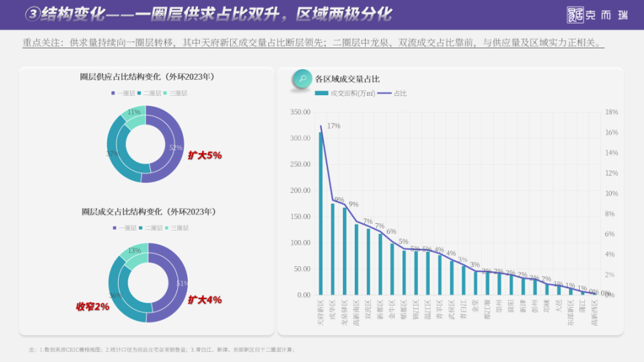The image size is (644, 362).
Task: Click the 成华区 bar
Action: click(333, 249)
